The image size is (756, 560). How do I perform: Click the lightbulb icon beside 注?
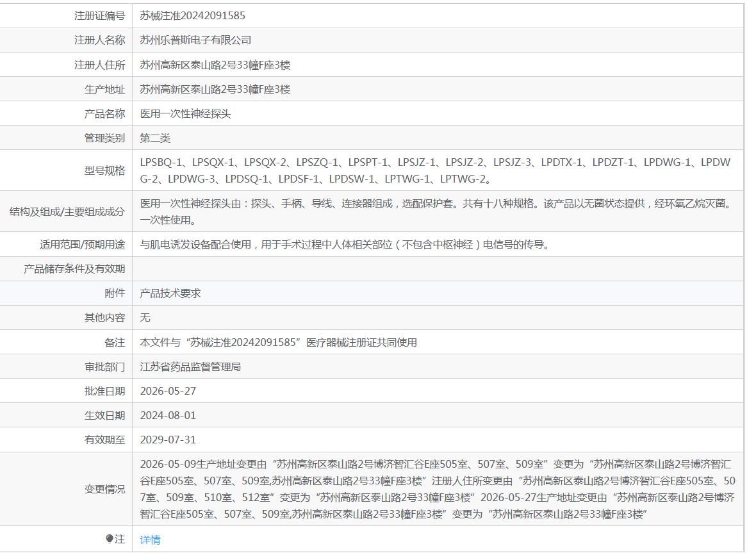(x=110, y=539)
